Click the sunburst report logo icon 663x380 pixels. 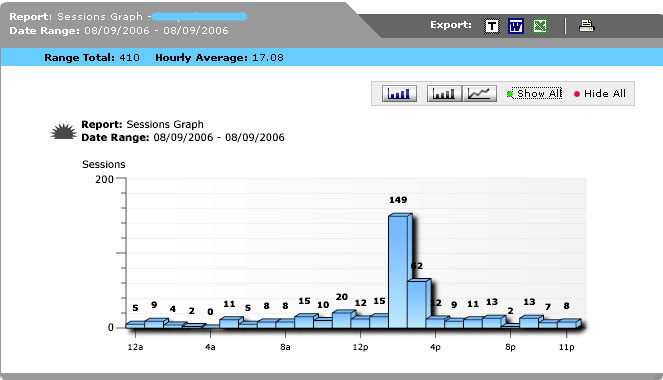point(63,131)
